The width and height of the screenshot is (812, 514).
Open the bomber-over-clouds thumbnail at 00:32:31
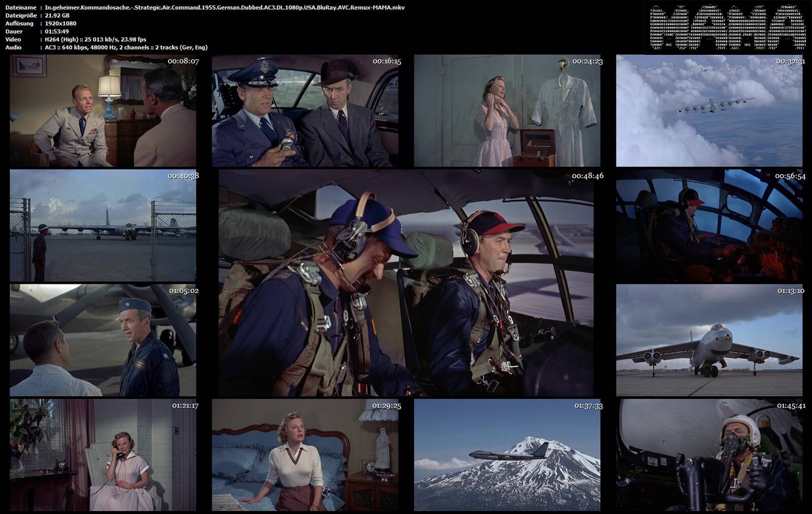pos(709,111)
